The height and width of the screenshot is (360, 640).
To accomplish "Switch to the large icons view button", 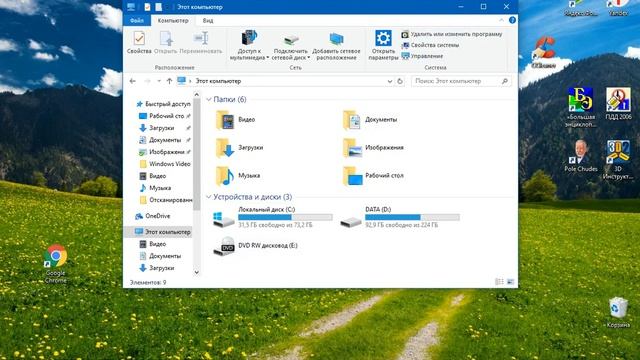I will tap(510, 282).
